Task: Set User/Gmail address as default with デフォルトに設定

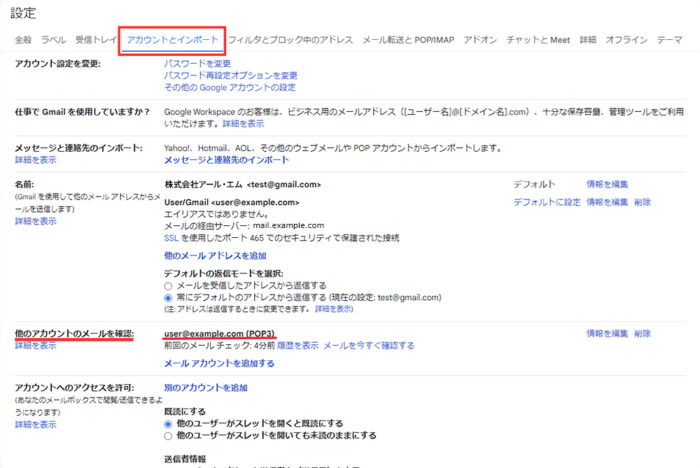Action: [546, 202]
